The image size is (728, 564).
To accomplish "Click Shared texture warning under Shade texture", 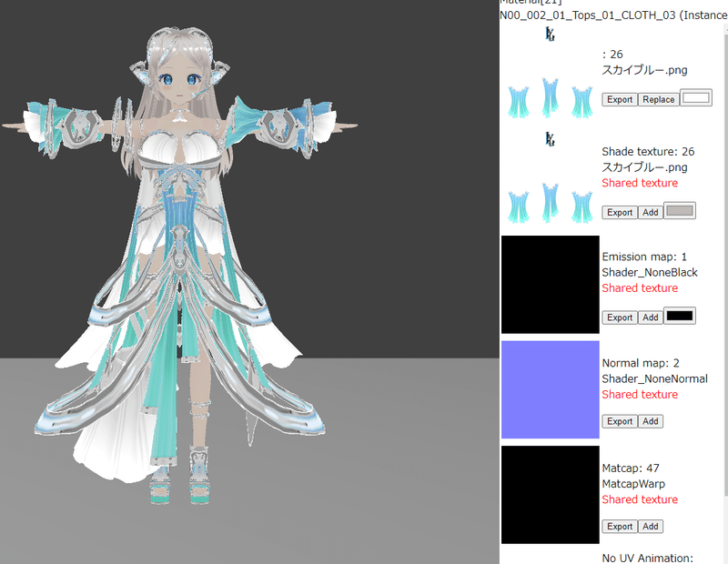I will (640, 183).
